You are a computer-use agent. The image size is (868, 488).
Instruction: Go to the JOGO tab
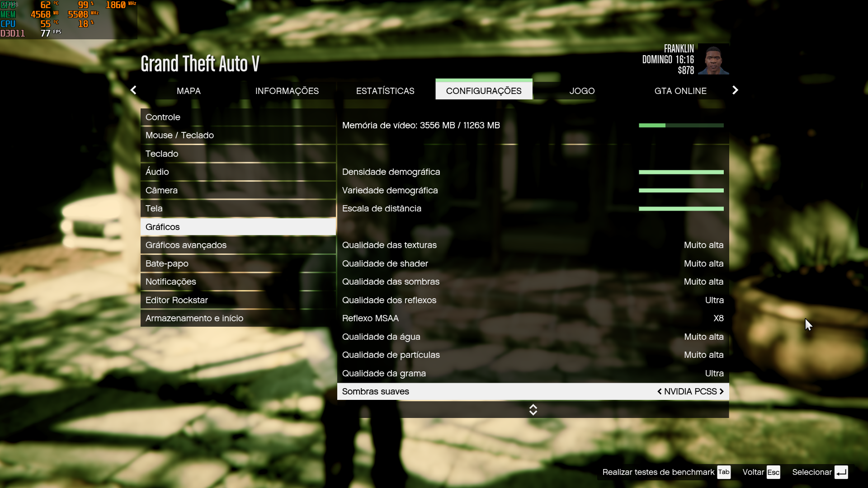pos(582,90)
